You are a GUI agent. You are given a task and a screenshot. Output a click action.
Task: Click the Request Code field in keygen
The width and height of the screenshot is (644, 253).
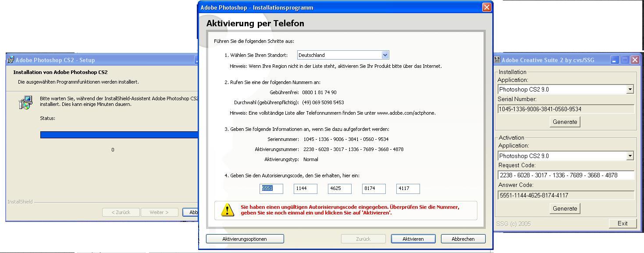tap(566, 175)
